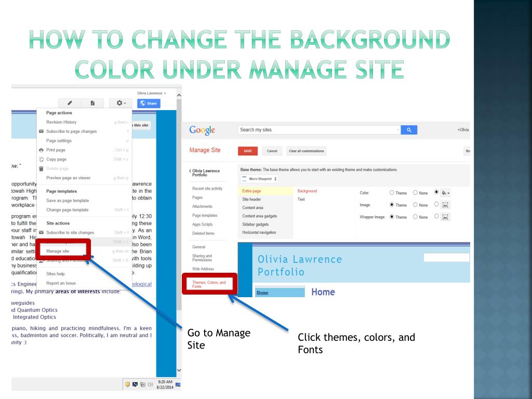Click the trash icon beside Delete page

click(x=41, y=169)
